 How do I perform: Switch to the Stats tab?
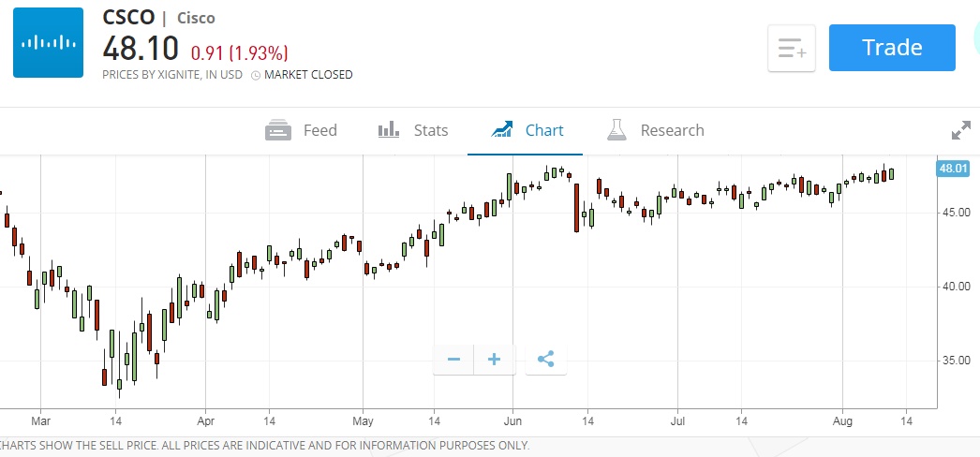coord(413,130)
